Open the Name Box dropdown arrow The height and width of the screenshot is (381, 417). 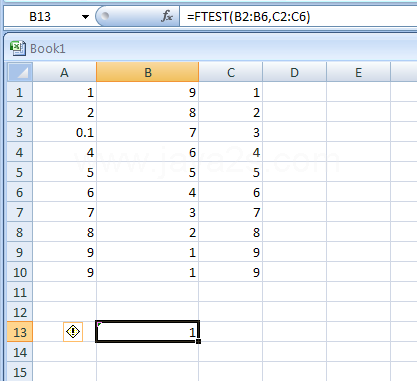click(x=85, y=16)
